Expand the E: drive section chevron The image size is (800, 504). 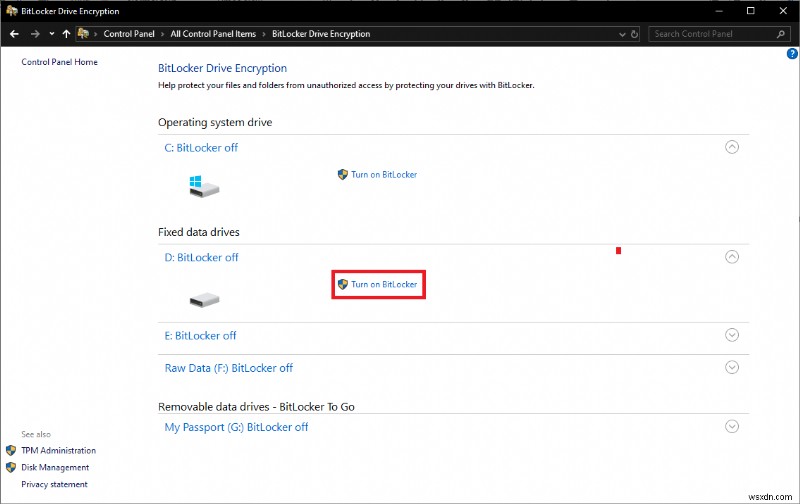(732, 335)
